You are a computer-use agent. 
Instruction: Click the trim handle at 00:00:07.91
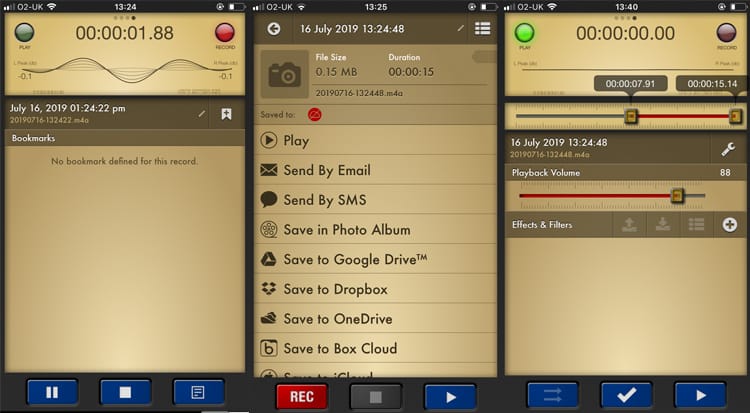pyautogui.click(x=631, y=117)
